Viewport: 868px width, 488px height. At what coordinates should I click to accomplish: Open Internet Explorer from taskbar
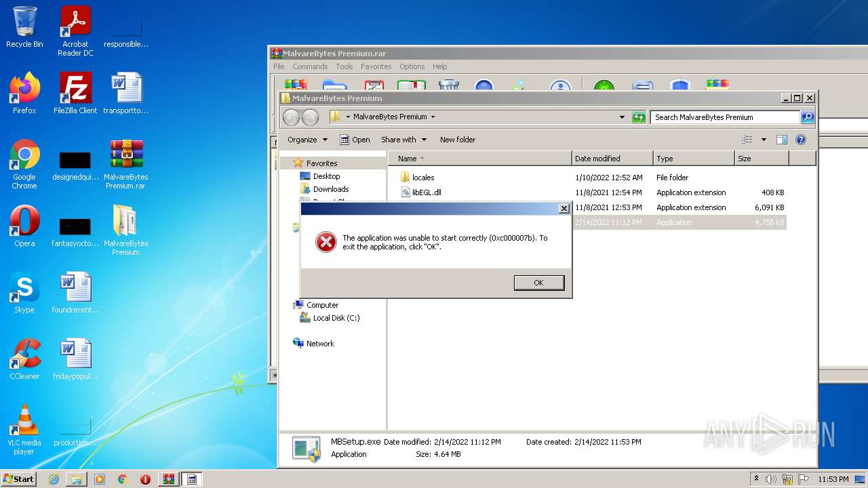tap(54, 479)
